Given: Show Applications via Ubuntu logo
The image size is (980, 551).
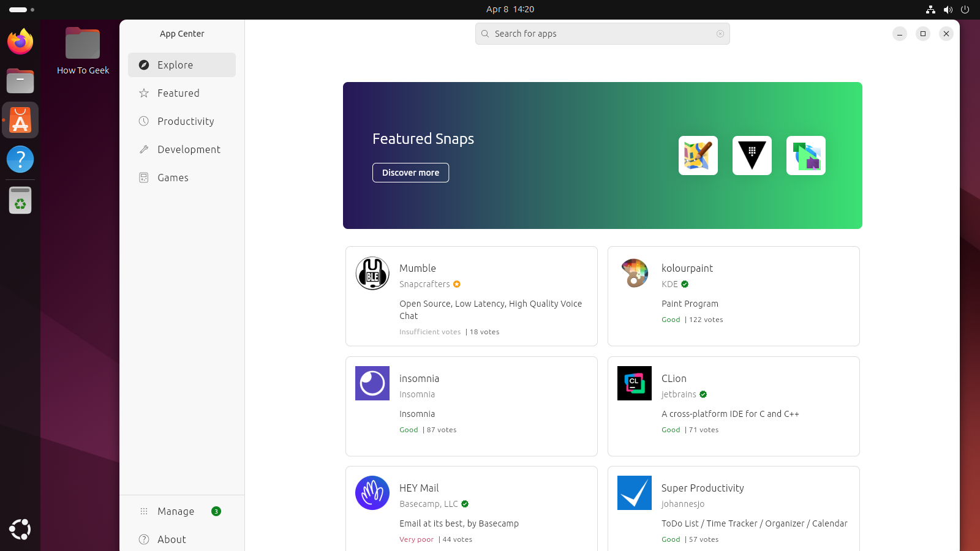Looking at the screenshot, I should coord(20,530).
